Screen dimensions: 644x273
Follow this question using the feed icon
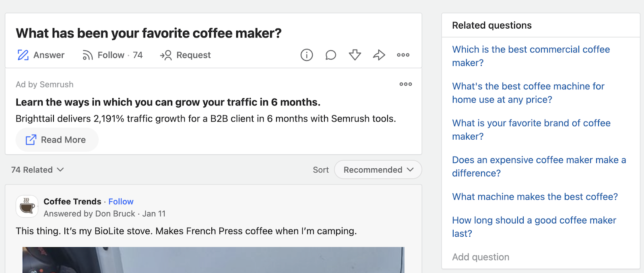point(87,55)
